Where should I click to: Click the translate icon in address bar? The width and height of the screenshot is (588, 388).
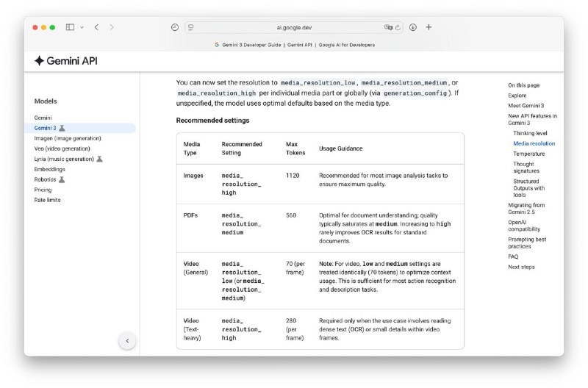pyautogui.click(x=388, y=27)
